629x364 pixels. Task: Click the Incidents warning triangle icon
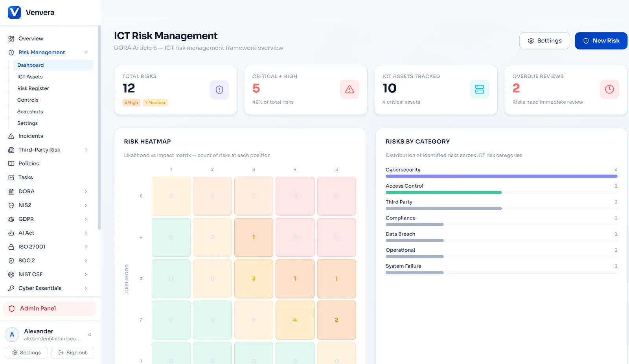(11, 136)
